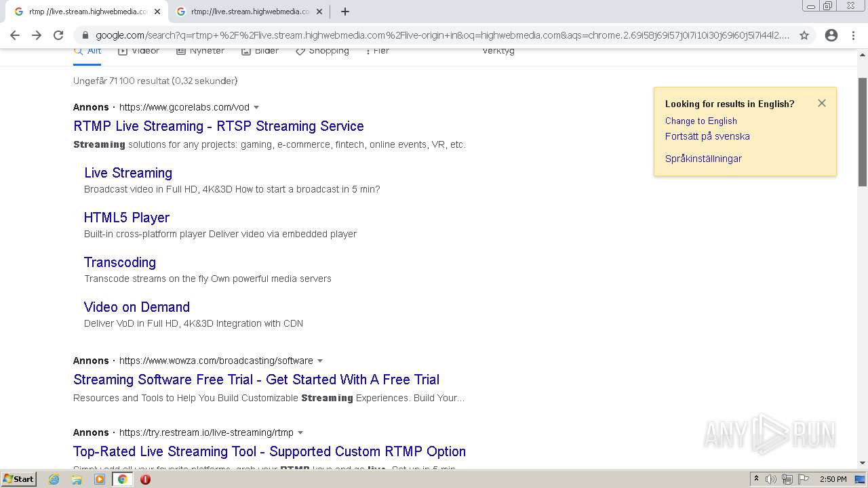Open Språkinställningar language settings
The image size is (868, 488).
(x=703, y=159)
